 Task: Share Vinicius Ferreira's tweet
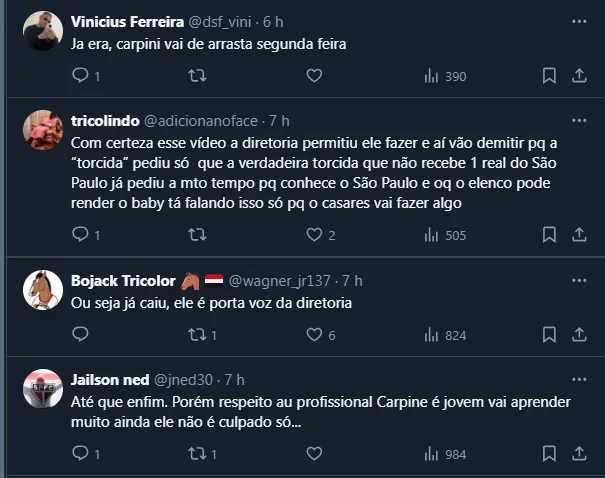pos(579,76)
